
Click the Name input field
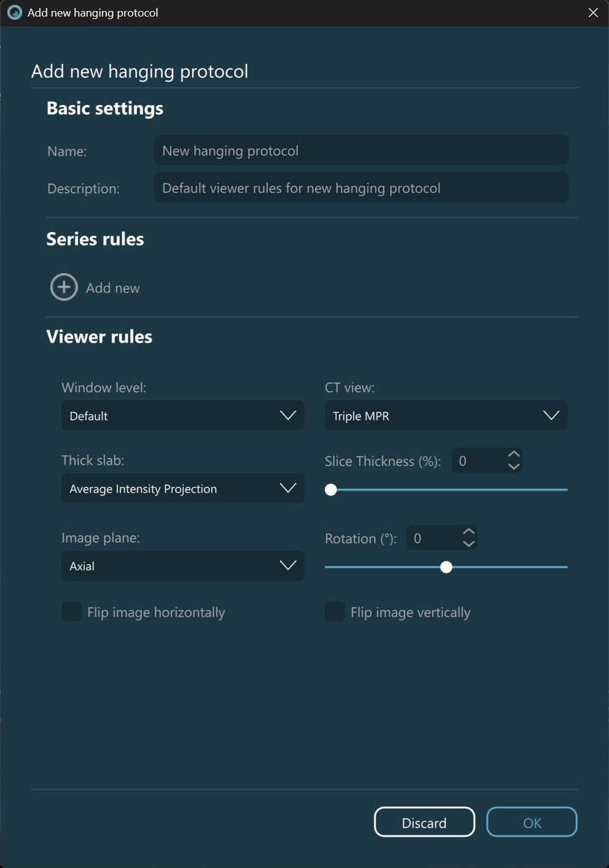[x=361, y=150]
